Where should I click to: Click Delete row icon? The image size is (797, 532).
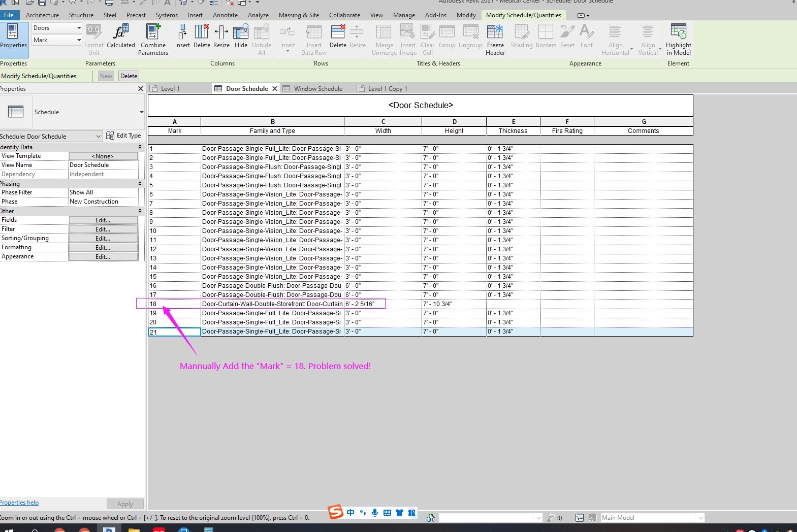(x=338, y=36)
